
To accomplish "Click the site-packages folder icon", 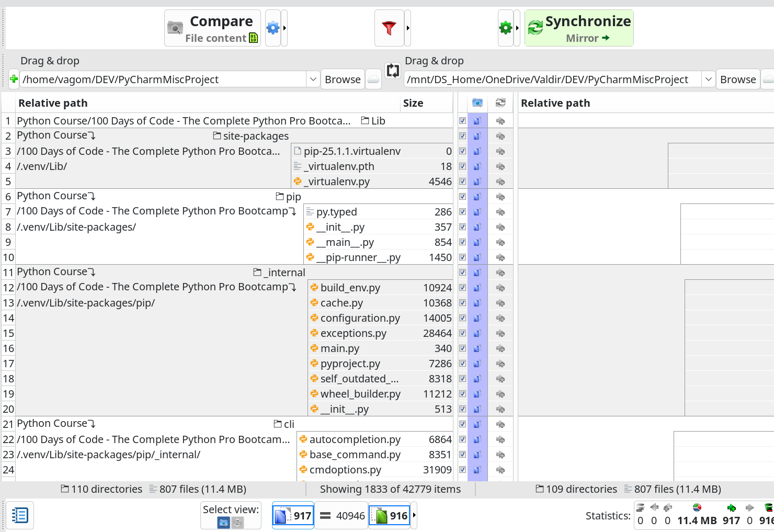I will pos(217,136).
